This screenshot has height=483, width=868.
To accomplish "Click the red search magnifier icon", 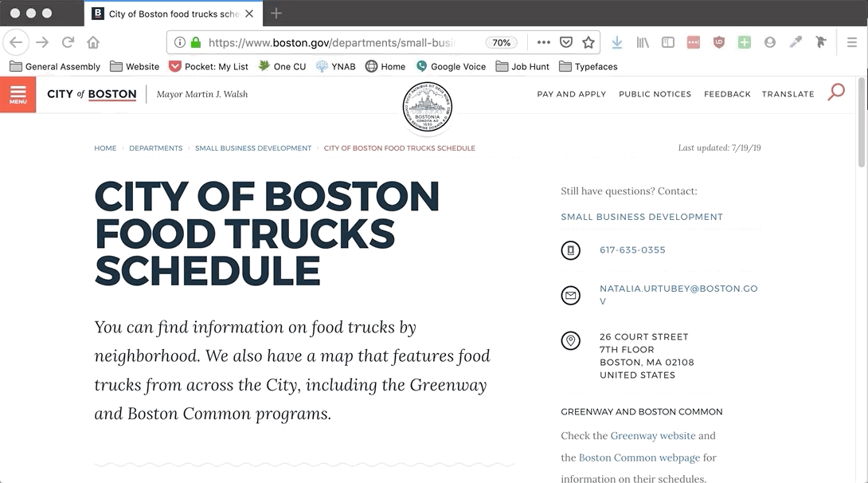I will click(835, 92).
